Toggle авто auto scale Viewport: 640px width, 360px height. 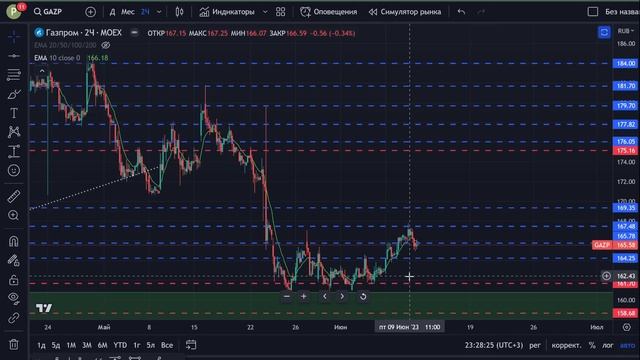click(627, 345)
